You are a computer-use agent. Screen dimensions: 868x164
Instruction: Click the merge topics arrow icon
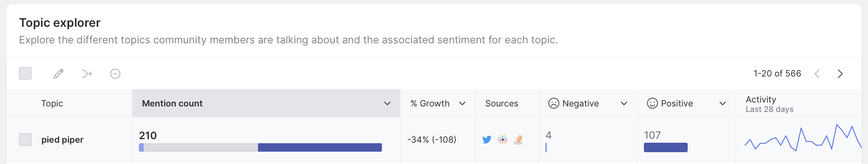[87, 74]
